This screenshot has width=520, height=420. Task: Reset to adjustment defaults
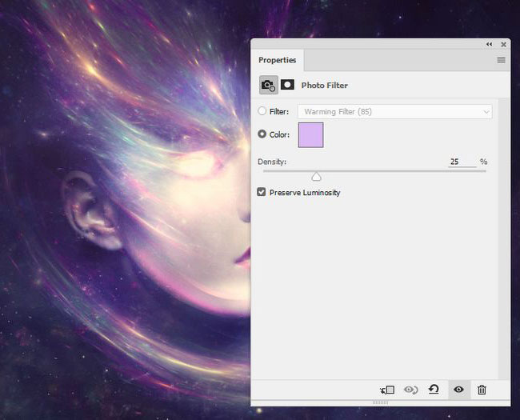coord(434,390)
